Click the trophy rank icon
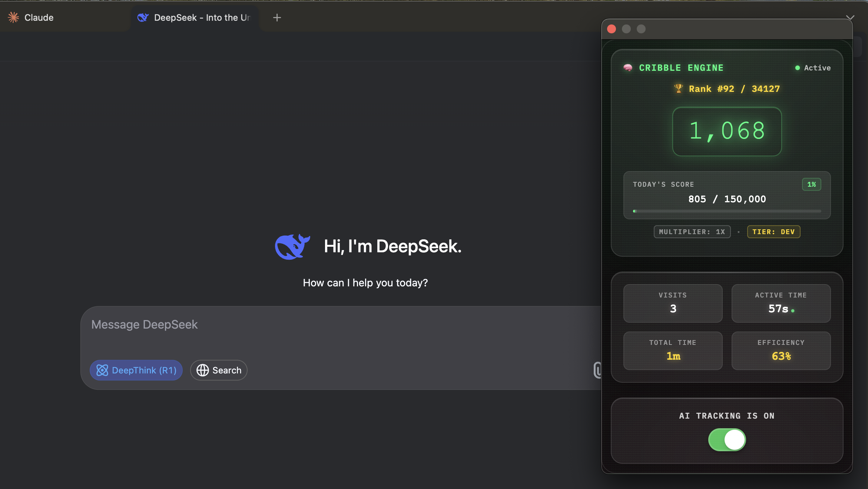The image size is (868, 489). click(x=678, y=88)
